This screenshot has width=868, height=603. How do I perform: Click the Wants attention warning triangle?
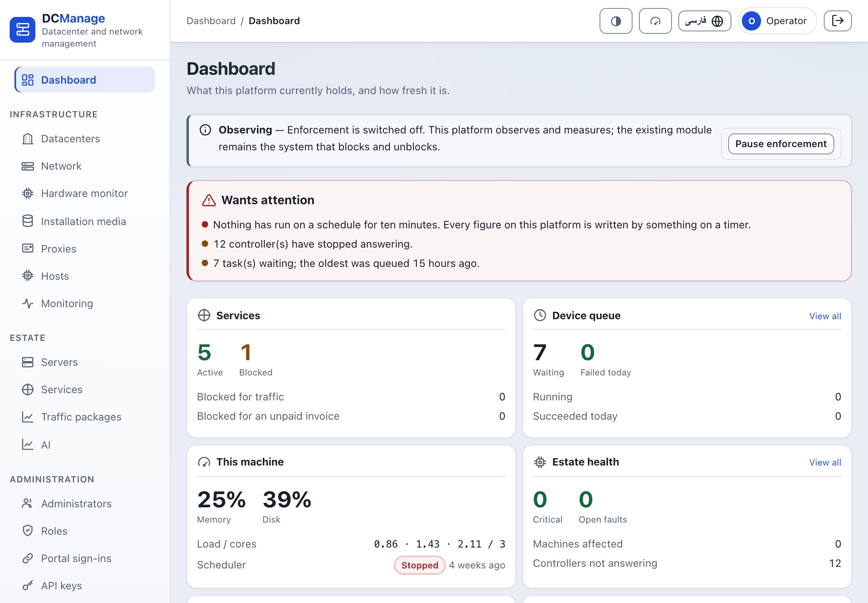click(x=209, y=200)
